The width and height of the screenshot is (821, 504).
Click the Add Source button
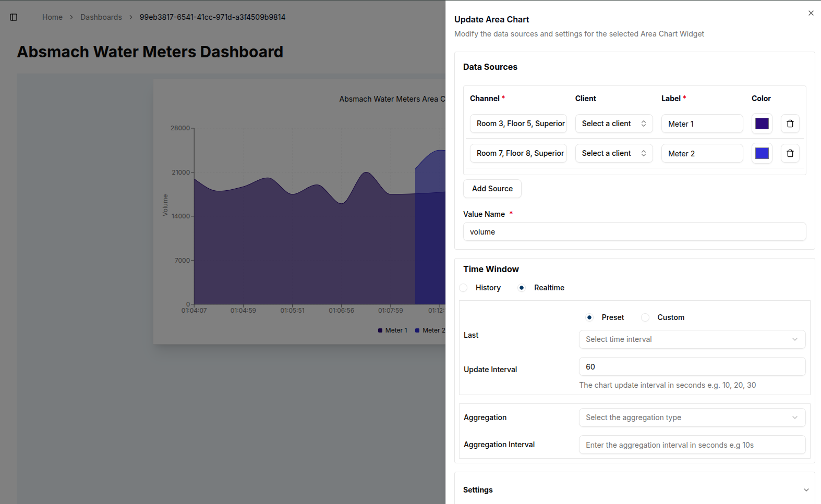[492, 189]
